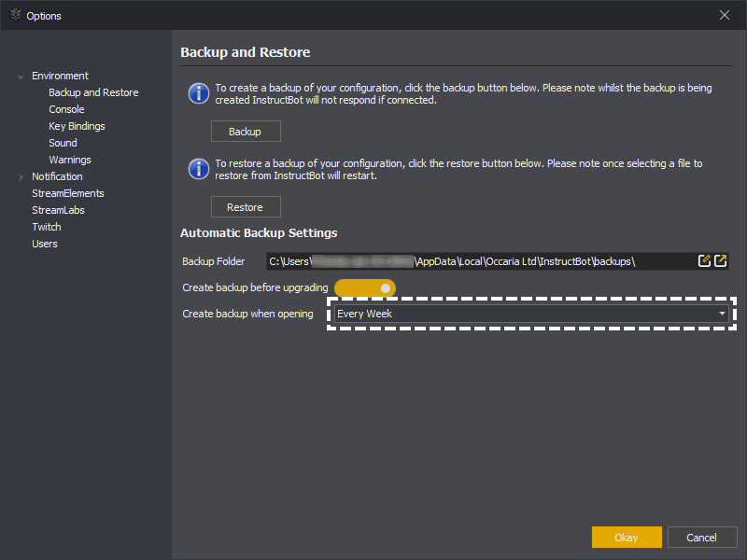Open backup folder in explorer icon
747x560 pixels.
(720, 261)
